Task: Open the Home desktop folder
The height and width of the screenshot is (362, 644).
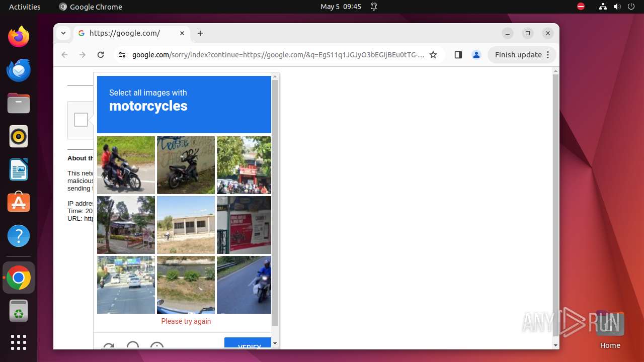Action: [x=610, y=330]
